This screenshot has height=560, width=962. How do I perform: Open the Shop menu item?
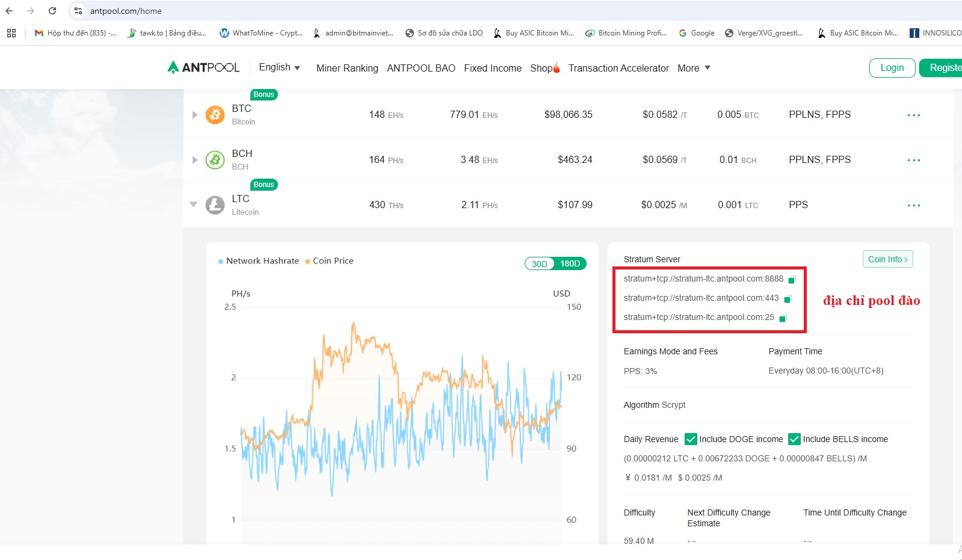(x=544, y=68)
